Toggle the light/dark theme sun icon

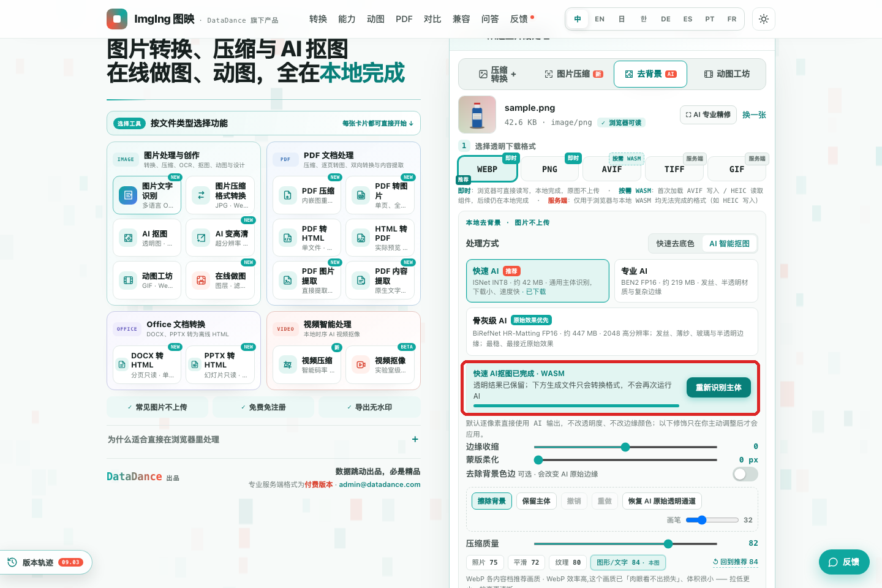click(x=764, y=19)
